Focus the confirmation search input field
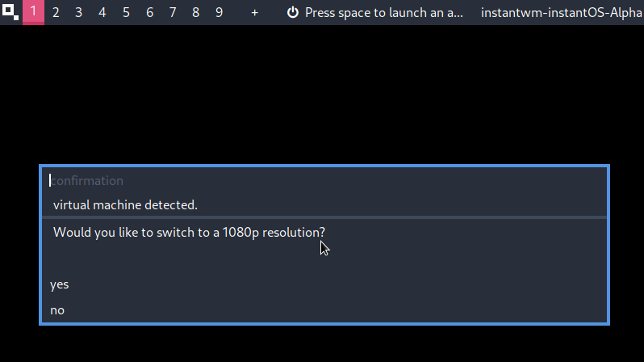The image size is (644, 362). tap(323, 181)
